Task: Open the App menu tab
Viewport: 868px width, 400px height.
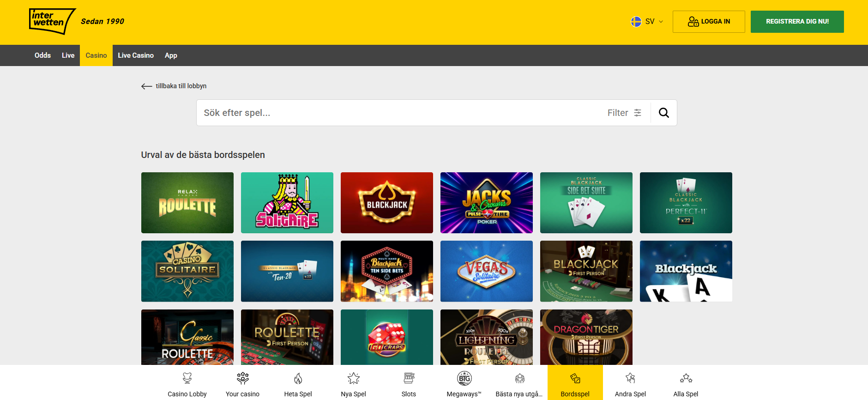Action: pos(171,55)
